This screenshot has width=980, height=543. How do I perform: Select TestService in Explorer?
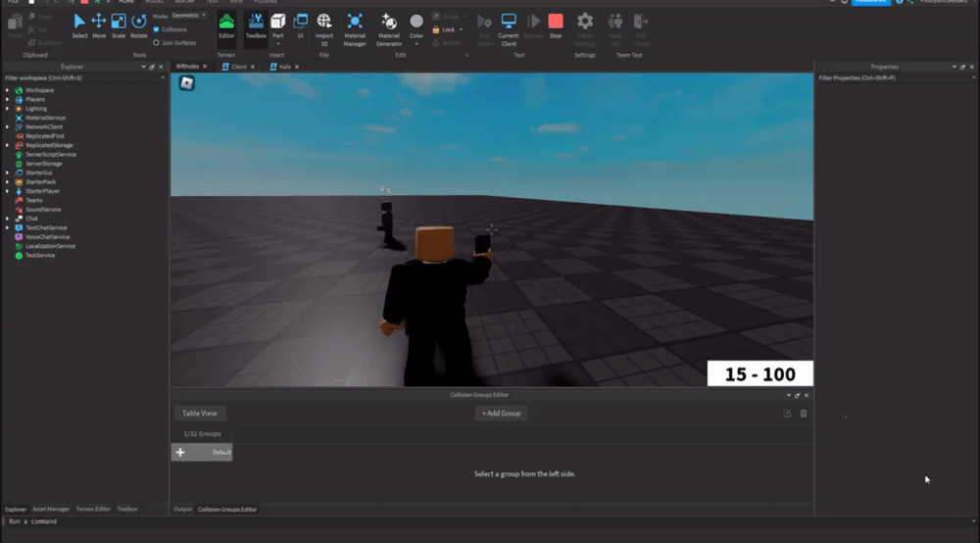tap(40, 256)
